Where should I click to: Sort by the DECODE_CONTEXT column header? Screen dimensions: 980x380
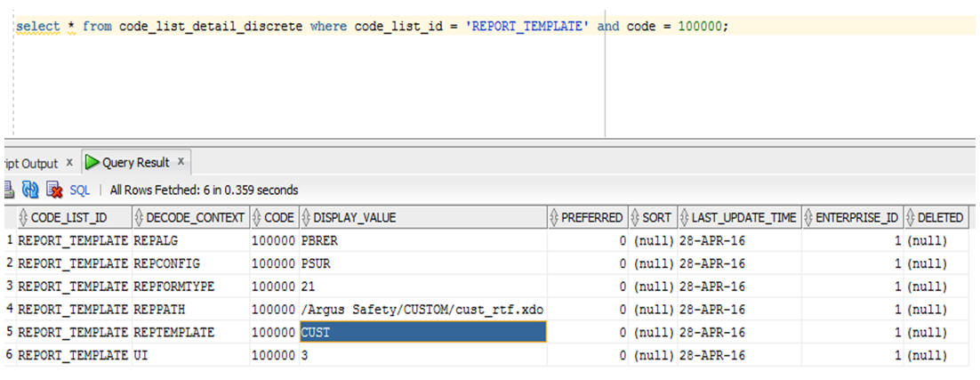[190, 217]
